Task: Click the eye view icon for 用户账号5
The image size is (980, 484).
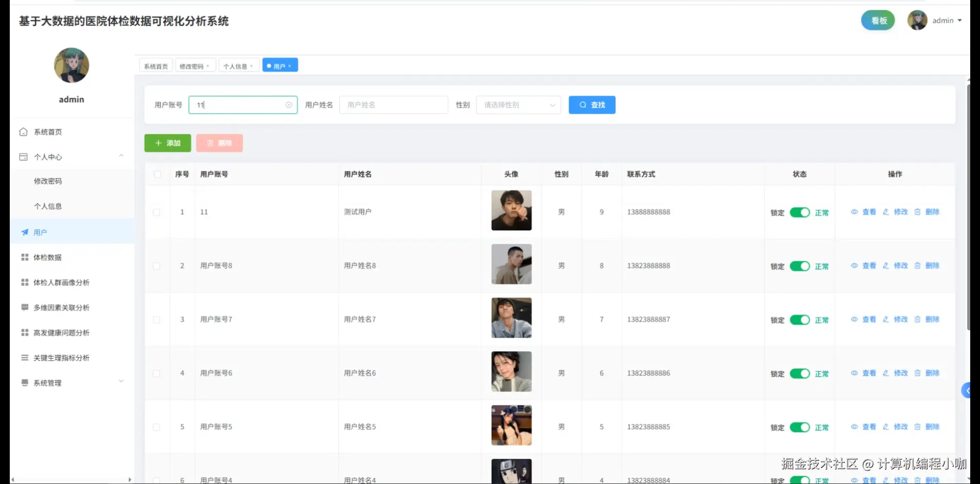Action: pyautogui.click(x=854, y=427)
